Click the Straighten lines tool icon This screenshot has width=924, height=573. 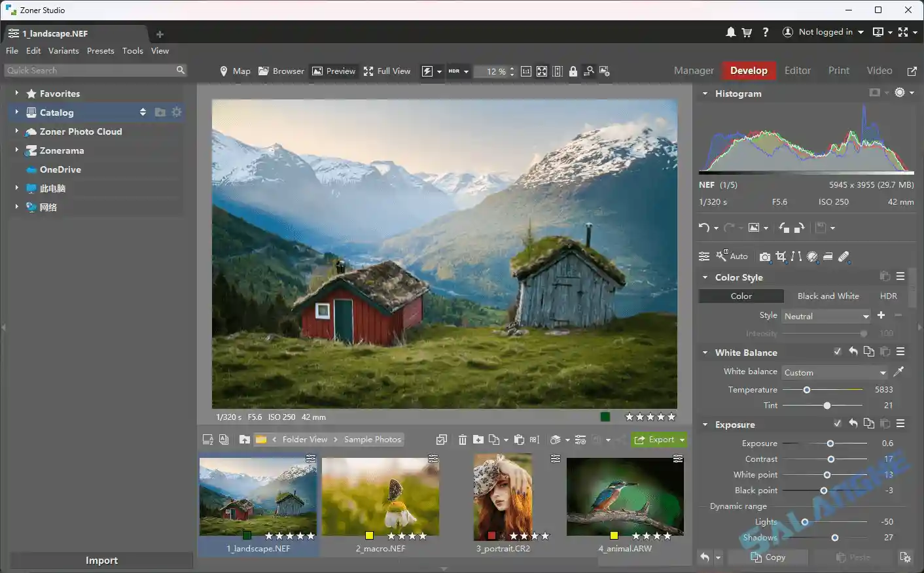[796, 256]
